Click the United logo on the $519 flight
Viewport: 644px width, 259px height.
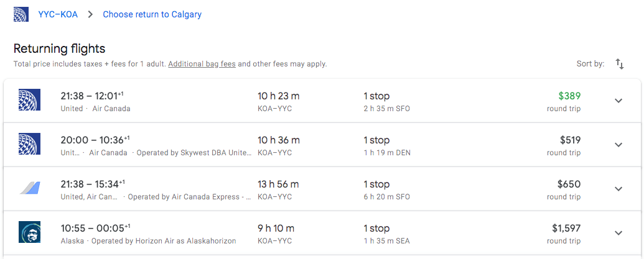coord(30,144)
